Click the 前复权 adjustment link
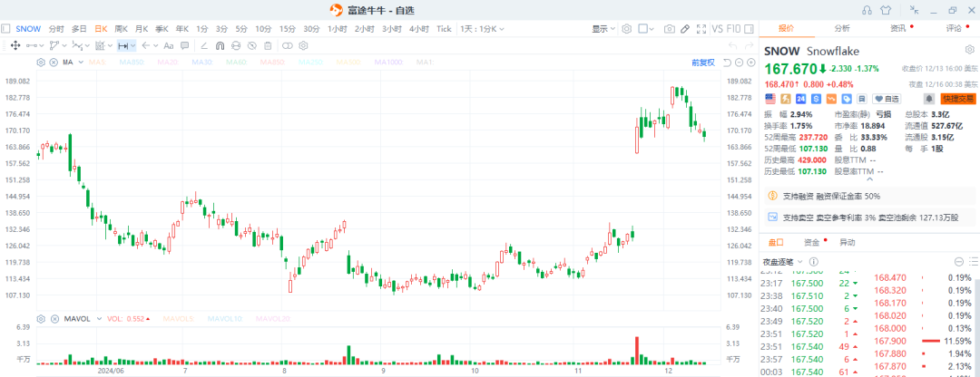Screen dimensions: 980x377 pyautogui.click(x=702, y=62)
